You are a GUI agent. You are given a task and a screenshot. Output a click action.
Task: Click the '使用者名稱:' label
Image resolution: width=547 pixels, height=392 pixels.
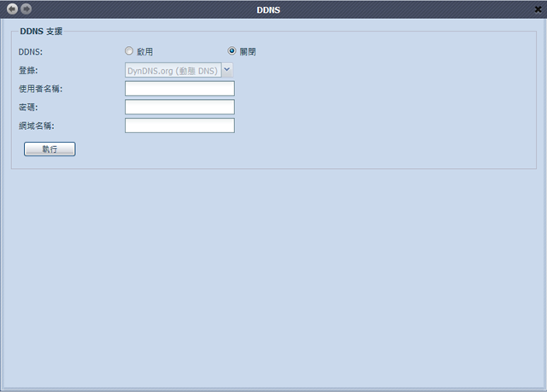click(x=40, y=89)
